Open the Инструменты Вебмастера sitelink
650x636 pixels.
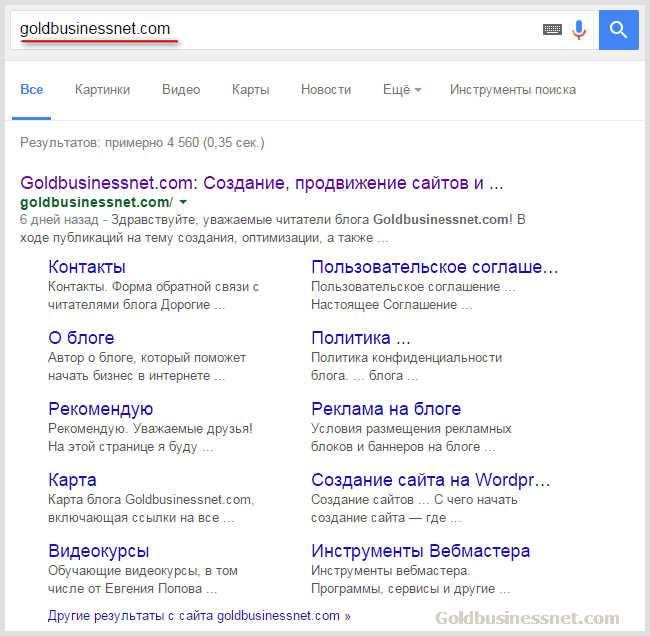click(x=420, y=551)
